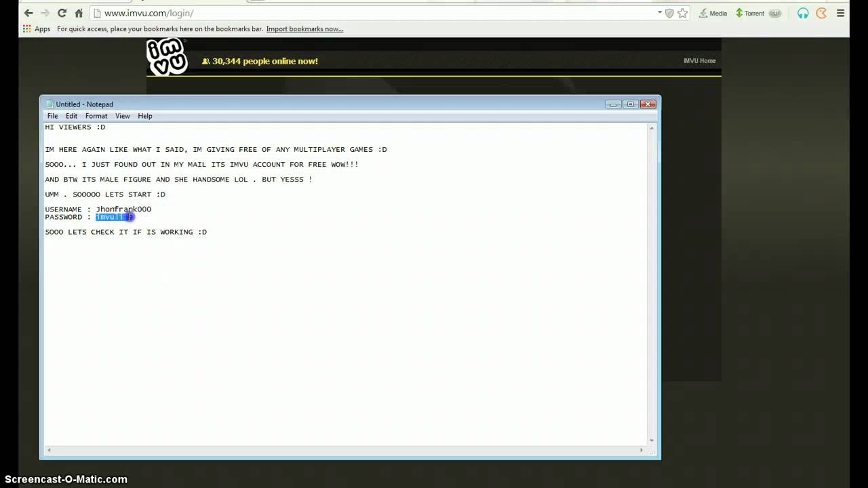868x488 pixels.
Task: Open the Notepad Help menu
Action: pos(144,116)
